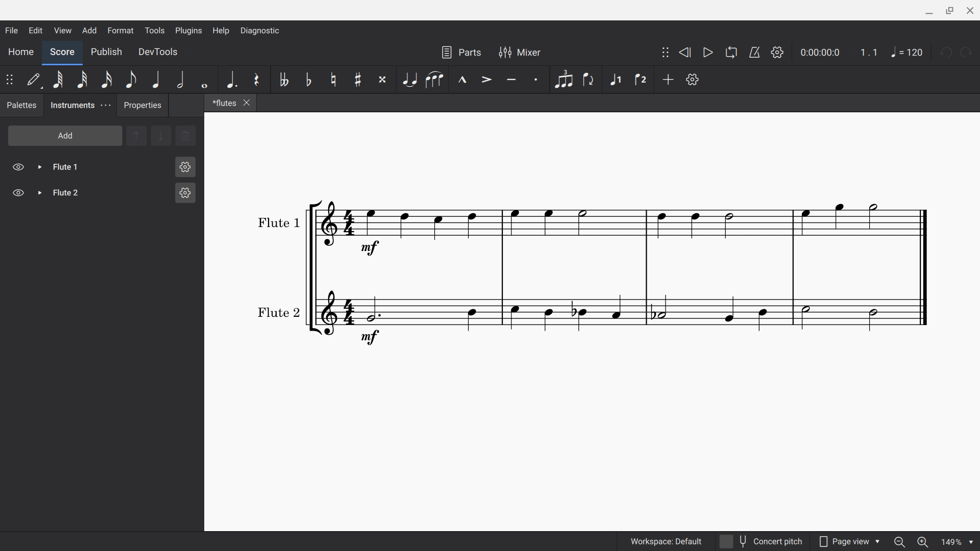This screenshot has height=551, width=980.
Task: Click the Add instrument button
Action: [x=65, y=135]
